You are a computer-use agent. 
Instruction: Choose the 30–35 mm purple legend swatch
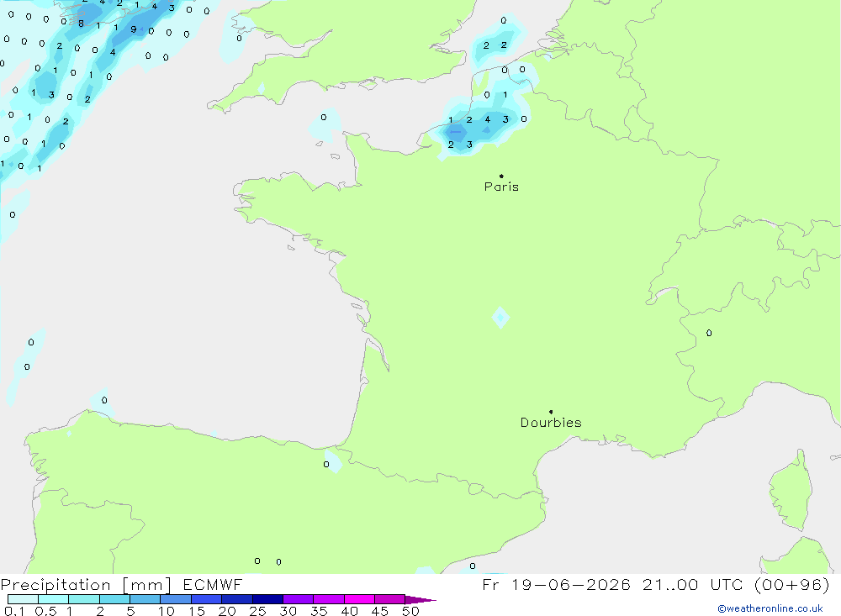298,599
